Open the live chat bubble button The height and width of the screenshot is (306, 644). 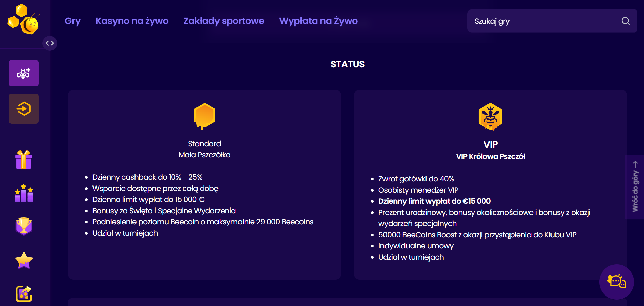[x=617, y=282]
